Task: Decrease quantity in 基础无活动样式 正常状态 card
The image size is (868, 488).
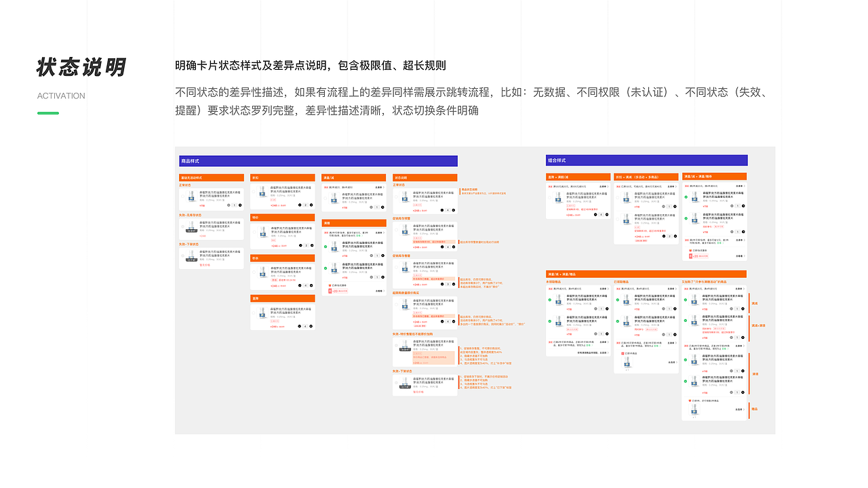Action: [229, 205]
